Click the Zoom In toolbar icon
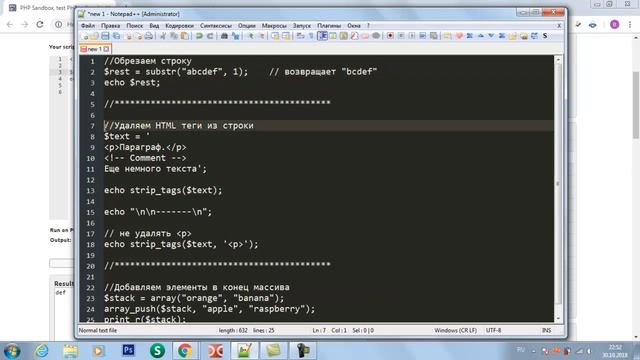The height and width of the screenshot is (360, 640). point(251,36)
